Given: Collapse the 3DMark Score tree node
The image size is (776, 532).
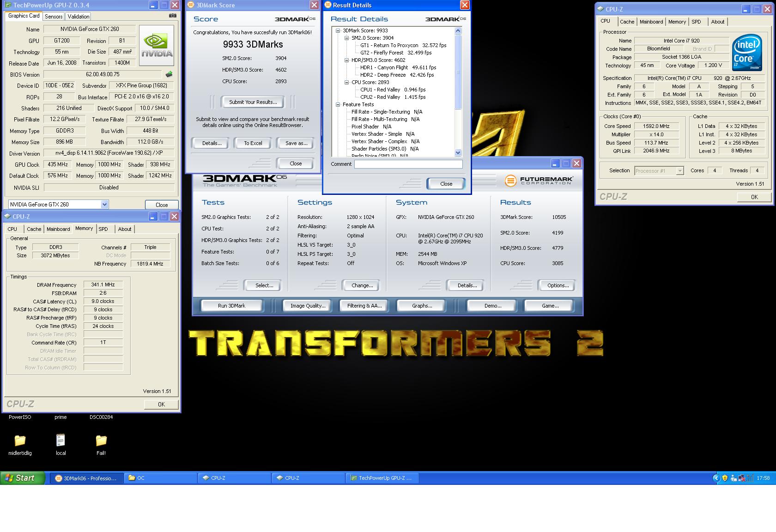Looking at the screenshot, I should [x=338, y=30].
